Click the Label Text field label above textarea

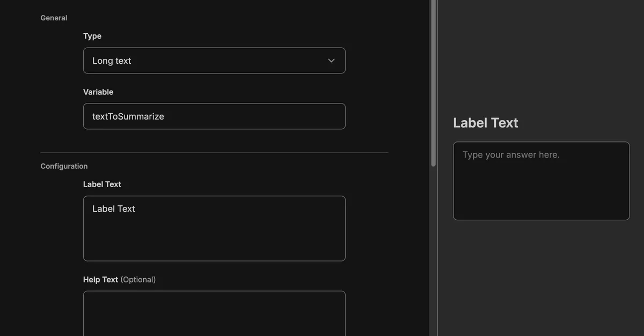pyautogui.click(x=102, y=184)
